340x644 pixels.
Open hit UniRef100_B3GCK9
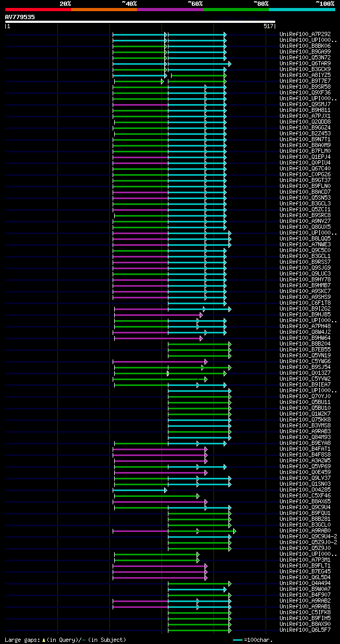click(x=306, y=69)
